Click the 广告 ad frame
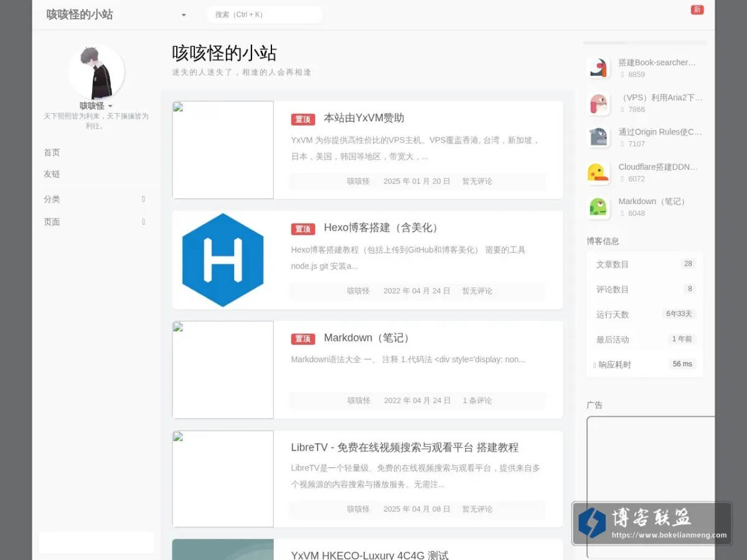The height and width of the screenshot is (560, 747). 651,487
